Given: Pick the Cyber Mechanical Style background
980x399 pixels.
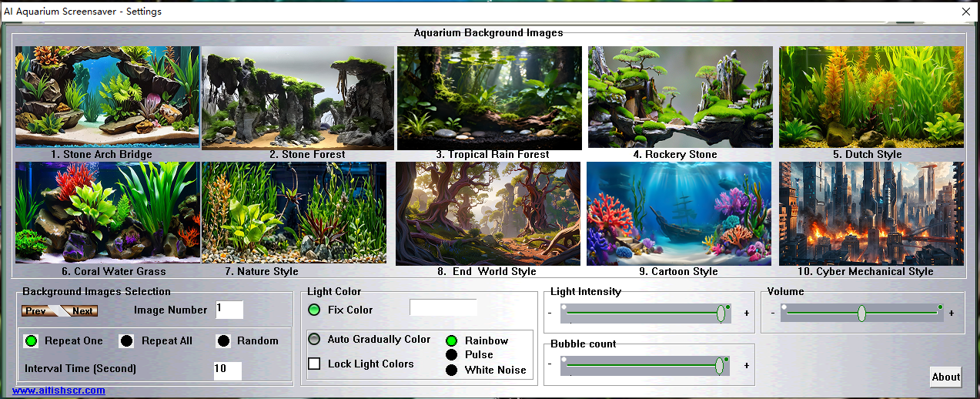Looking at the screenshot, I should click(x=871, y=213).
